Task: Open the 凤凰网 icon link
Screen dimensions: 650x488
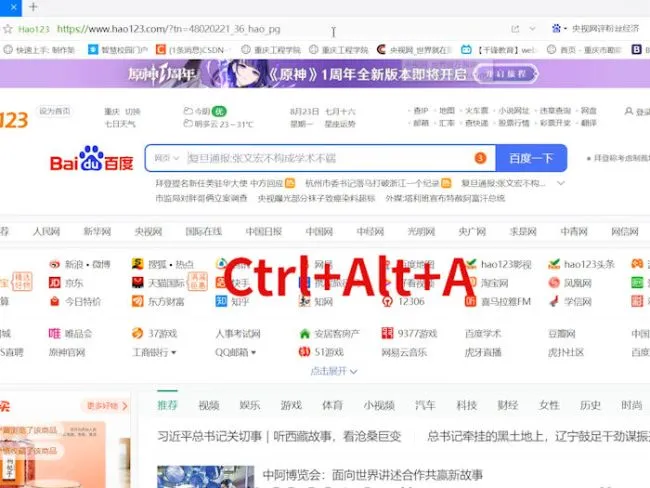Action: tap(554, 283)
